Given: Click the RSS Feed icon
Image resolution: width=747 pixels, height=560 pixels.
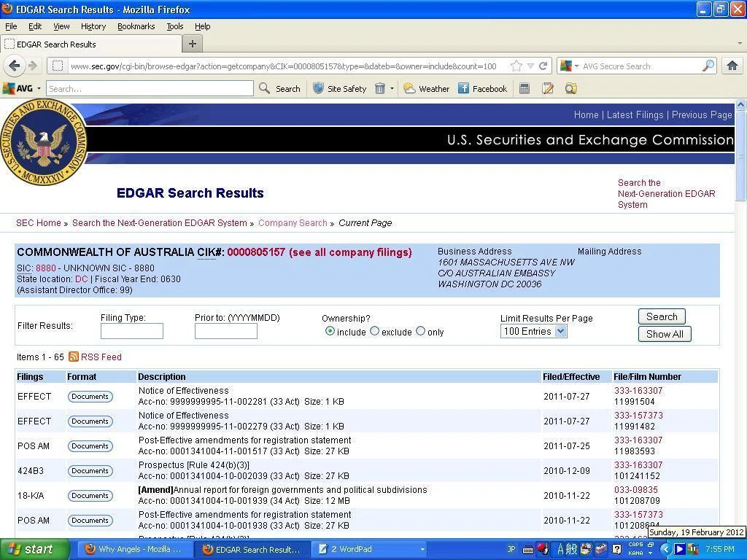Looking at the screenshot, I should pyautogui.click(x=74, y=357).
